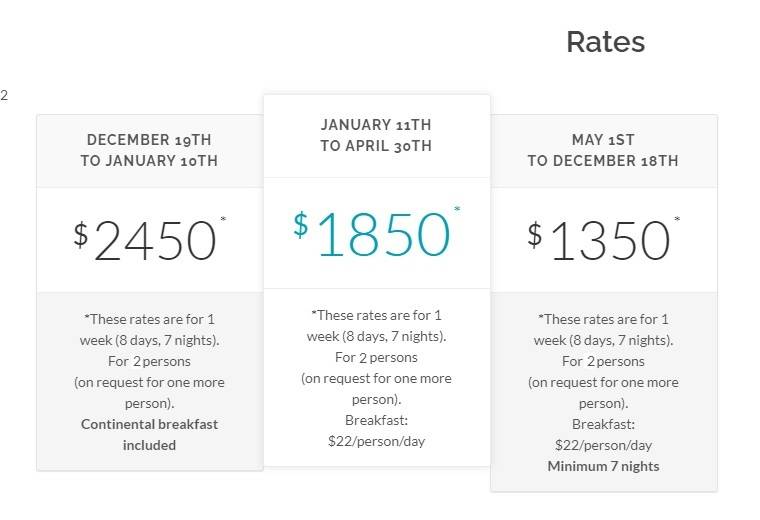Screen dimensions: 760x520
Task: Click the dollar sign before 2450
Action: coord(81,234)
